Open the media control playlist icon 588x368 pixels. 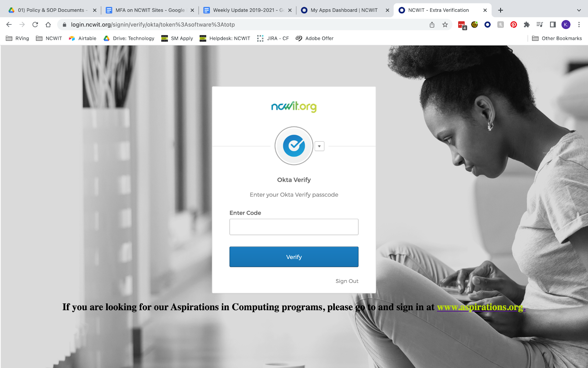click(x=539, y=25)
